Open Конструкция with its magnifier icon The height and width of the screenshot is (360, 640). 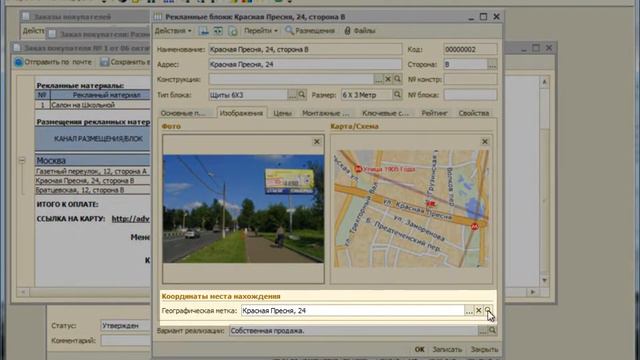pos(397,79)
